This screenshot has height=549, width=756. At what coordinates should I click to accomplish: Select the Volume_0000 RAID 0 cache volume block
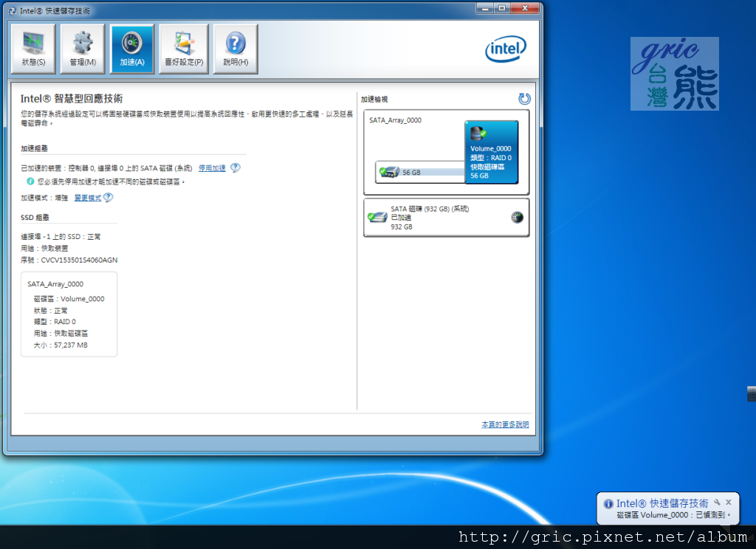491,152
